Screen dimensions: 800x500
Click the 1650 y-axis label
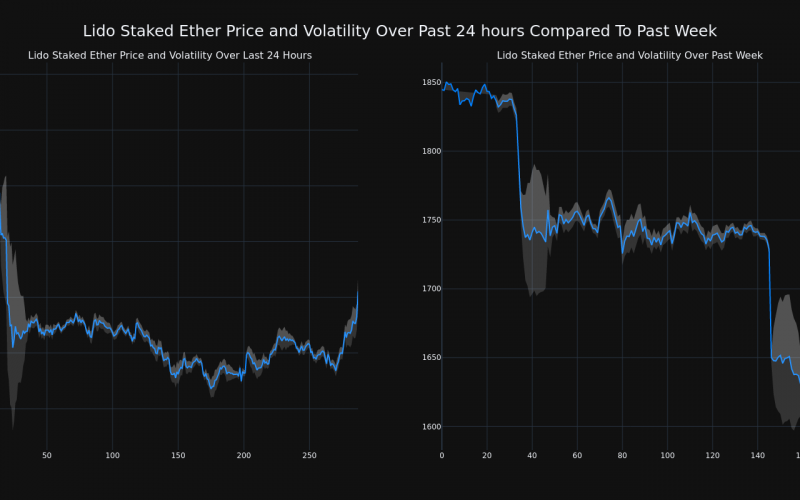[431, 358]
